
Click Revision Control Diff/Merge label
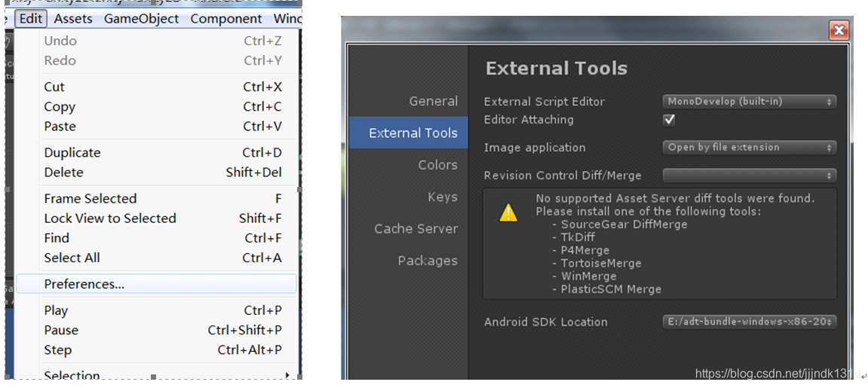[x=563, y=176]
